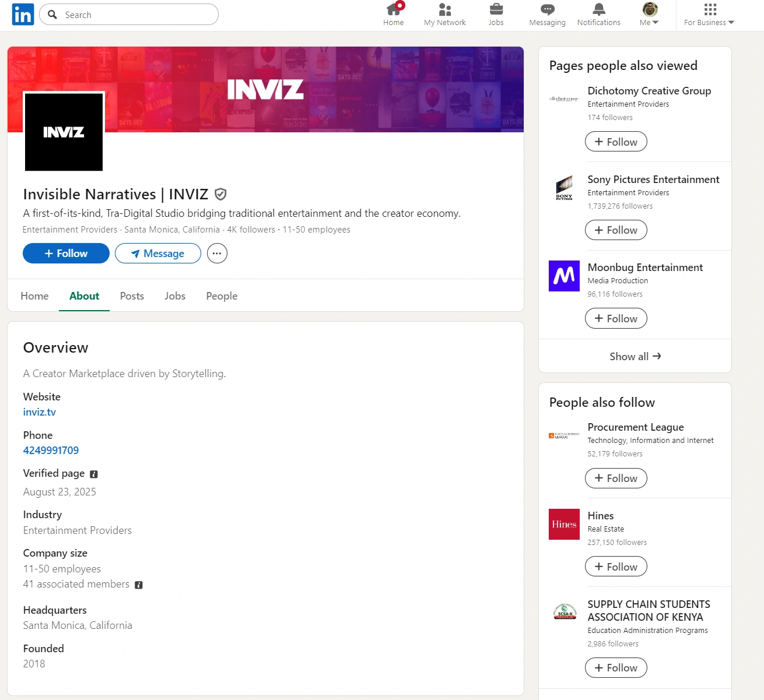
Task: Click the founded year 2018
Action: click(34, 664)
